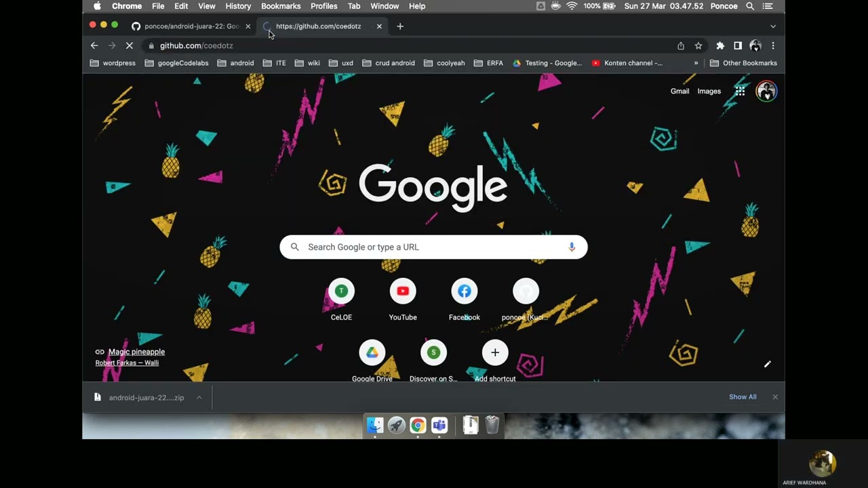Customize this page with the pencil icon
The height and width of the screenshot is (488, 868).
click(768, 365)
